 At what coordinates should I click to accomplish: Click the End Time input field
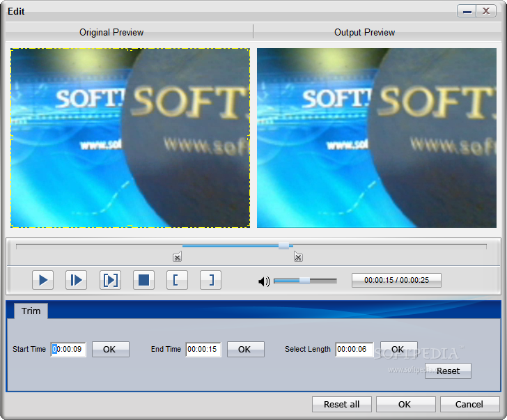[203, 349]
